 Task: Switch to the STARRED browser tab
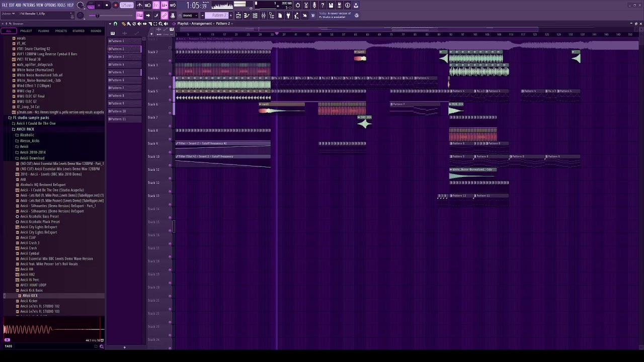click(78, 31)
